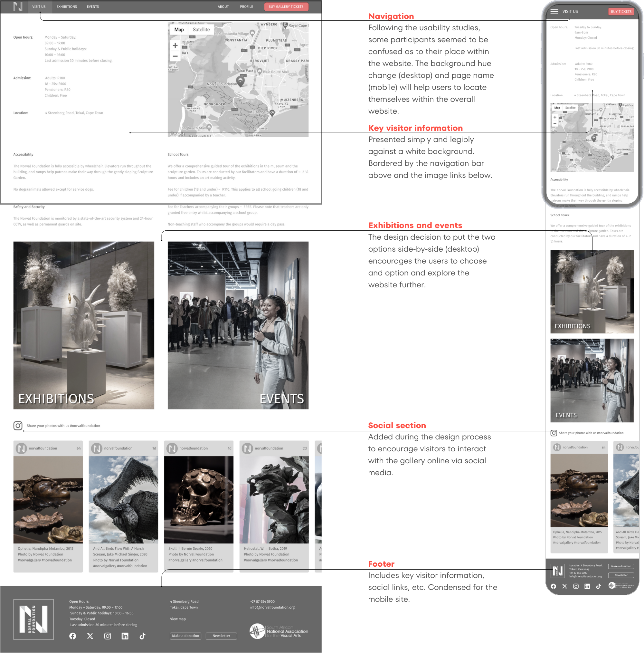Screen dimensions: 644x654
Task: Open Facebook from the desktop footer
Action: pos(73,636)
